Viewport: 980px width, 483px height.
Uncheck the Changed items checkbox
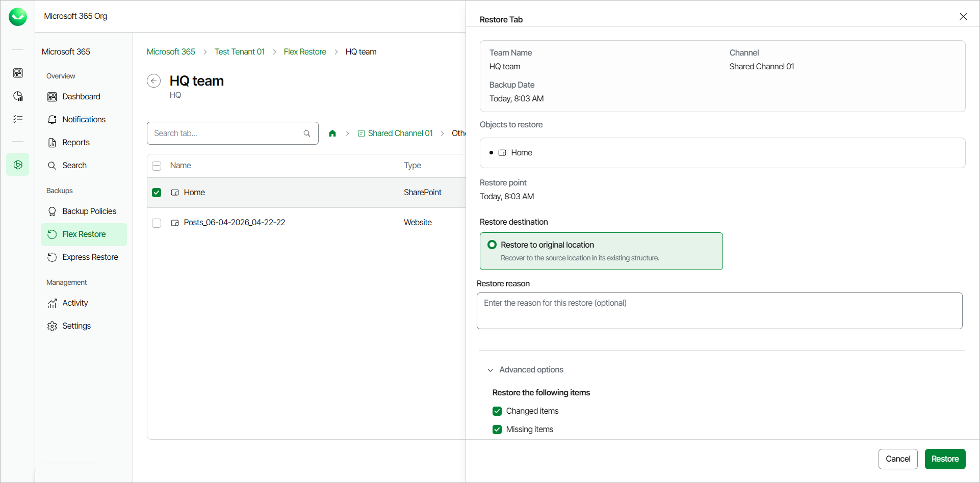pos(497,411)
